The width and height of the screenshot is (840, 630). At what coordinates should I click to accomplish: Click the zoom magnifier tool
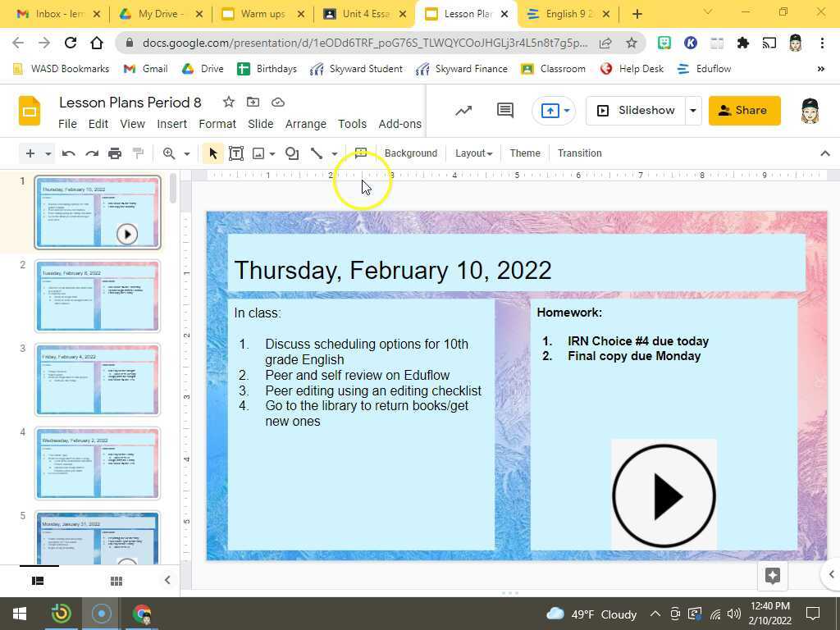pos(169,153)
